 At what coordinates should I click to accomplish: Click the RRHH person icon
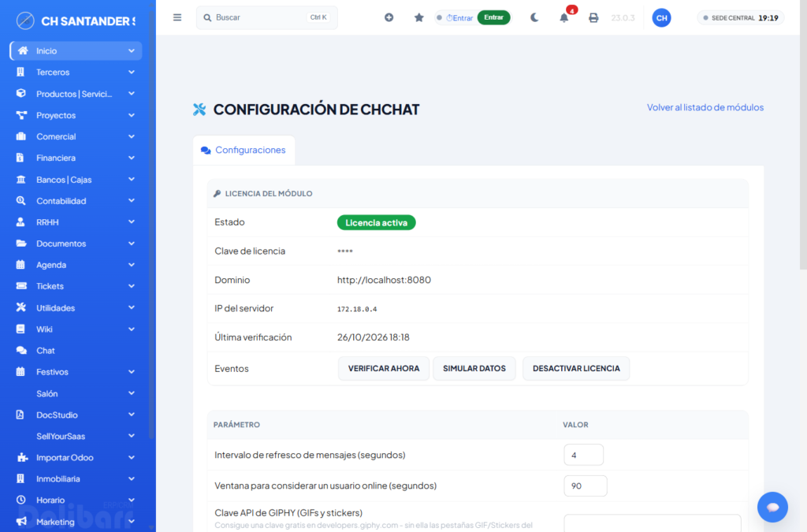[x=20, y=221]
